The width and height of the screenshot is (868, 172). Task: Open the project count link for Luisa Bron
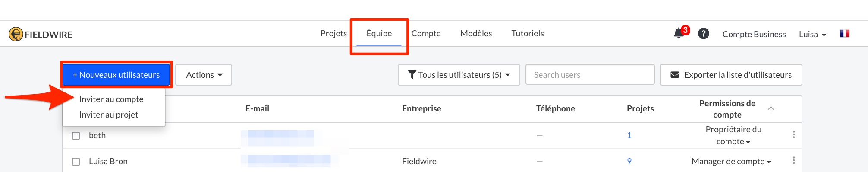[x=629, y=161]
